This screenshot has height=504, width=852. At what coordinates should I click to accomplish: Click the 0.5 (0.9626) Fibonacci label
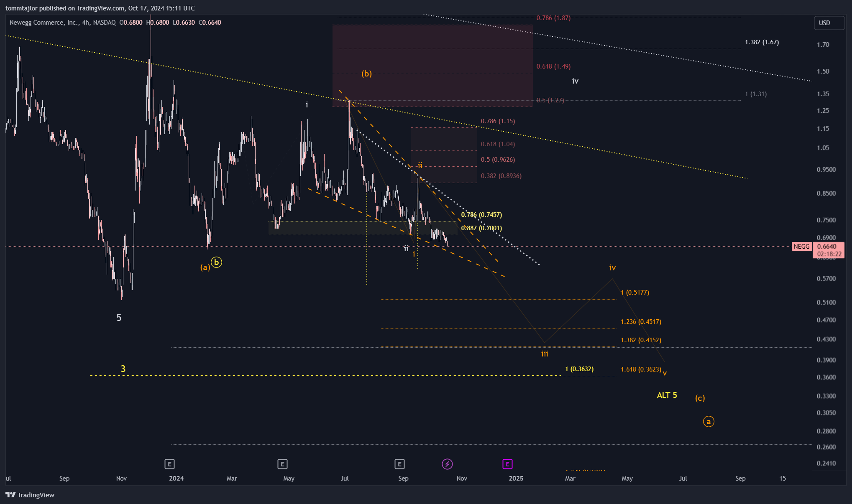point(498,160)
